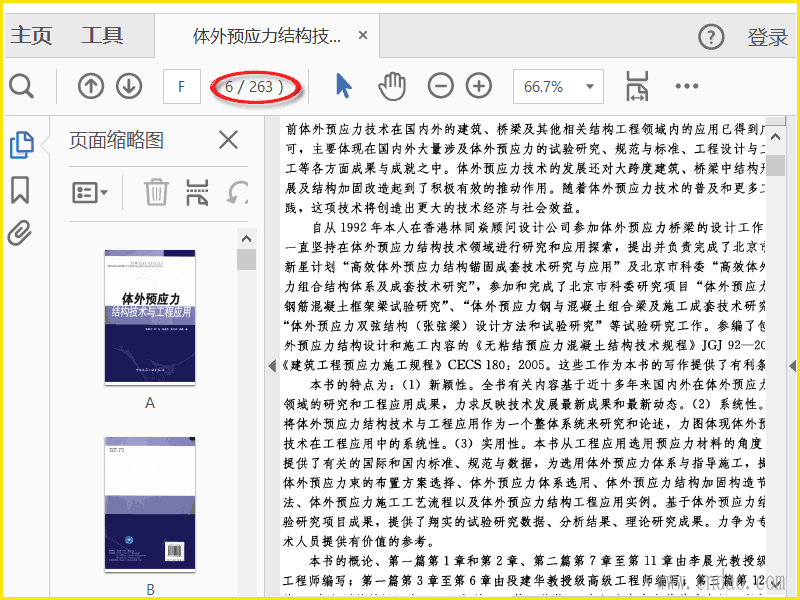Click the 页面缩略图 panel title
This screenshot has width=800, height=600.
pyautogui.click(x=116, y=140)
